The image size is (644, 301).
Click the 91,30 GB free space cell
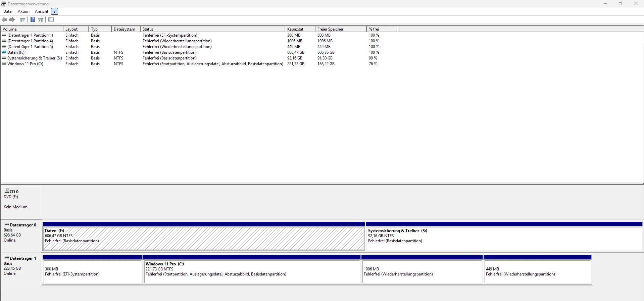pos(325,58)
